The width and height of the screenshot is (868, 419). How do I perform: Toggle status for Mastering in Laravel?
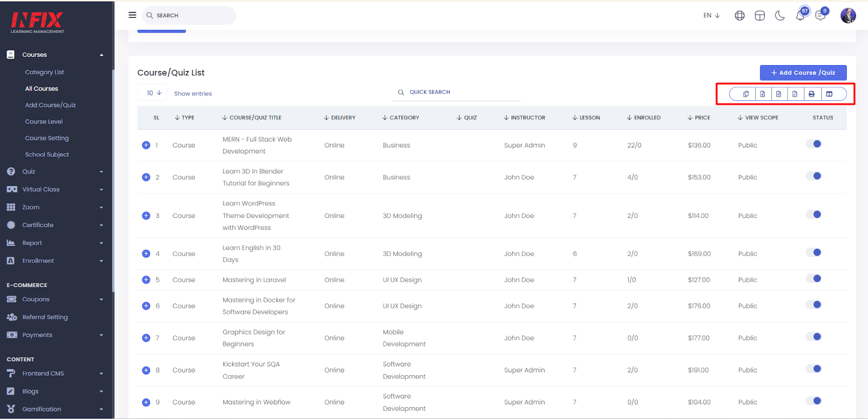point(814,279)
